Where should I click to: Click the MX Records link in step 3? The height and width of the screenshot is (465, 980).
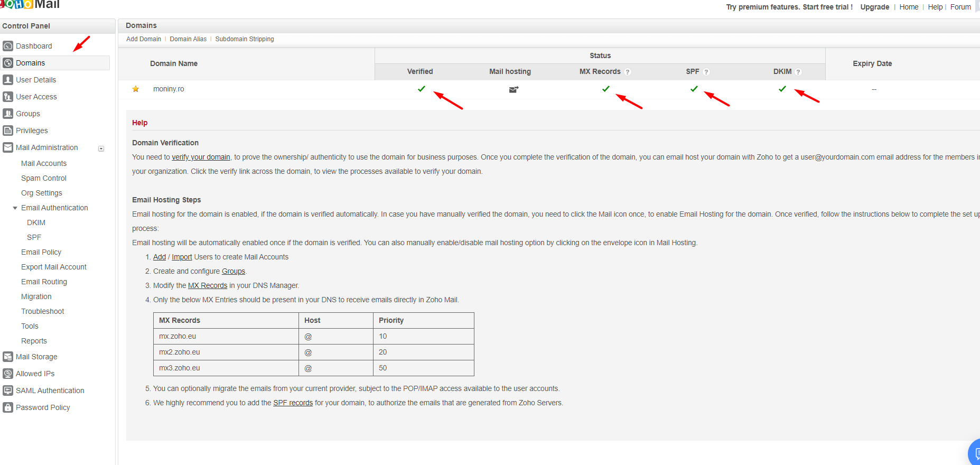[x=208, y=285]
